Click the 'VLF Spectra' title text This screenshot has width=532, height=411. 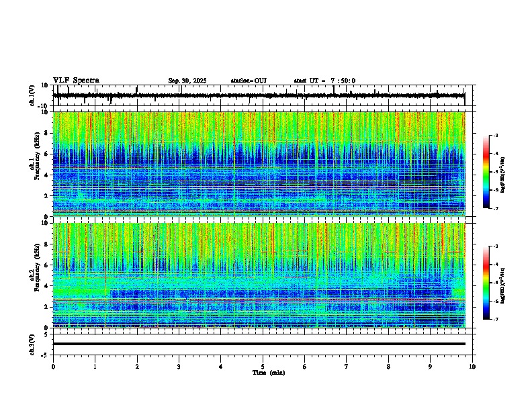[x=76, y=81]
